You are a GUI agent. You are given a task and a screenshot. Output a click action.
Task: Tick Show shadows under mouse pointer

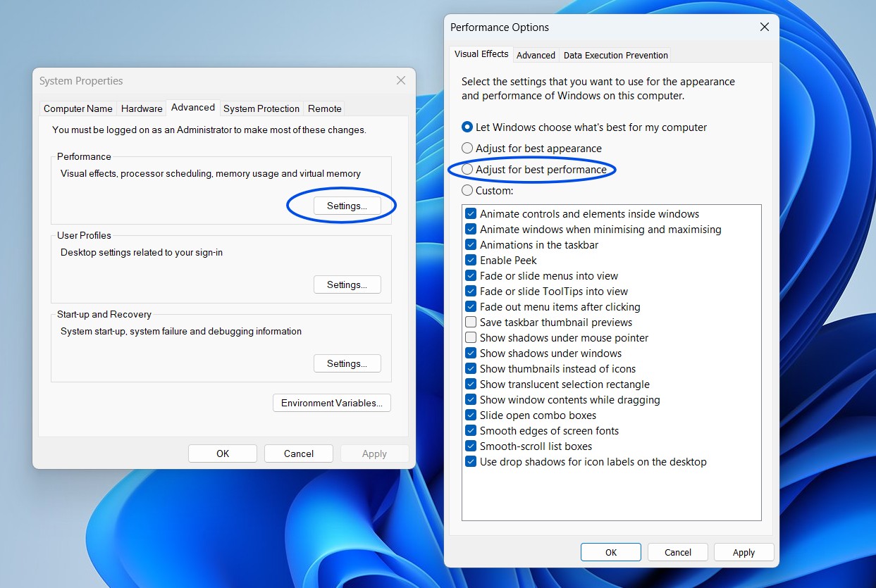pos(471,338)
